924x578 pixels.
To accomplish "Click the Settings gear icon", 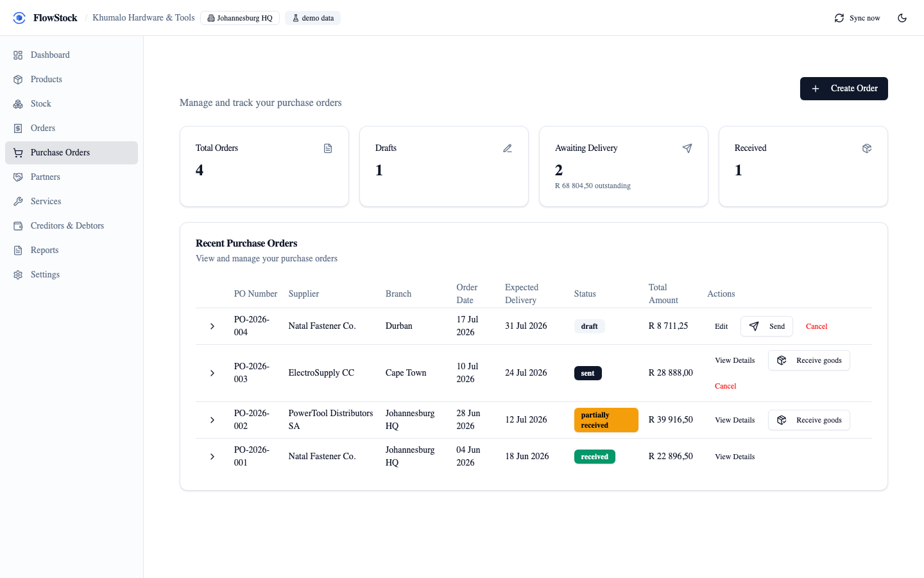I will tap(18, 275).
